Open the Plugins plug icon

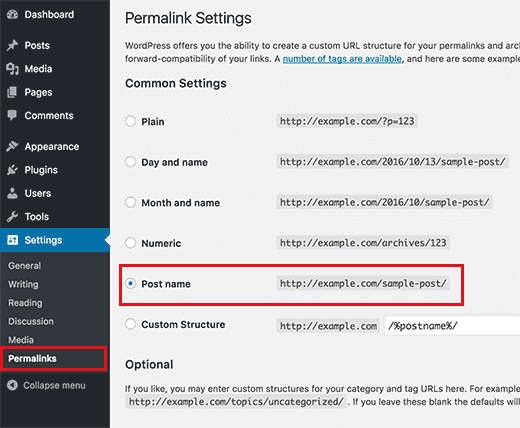(12, 170)
